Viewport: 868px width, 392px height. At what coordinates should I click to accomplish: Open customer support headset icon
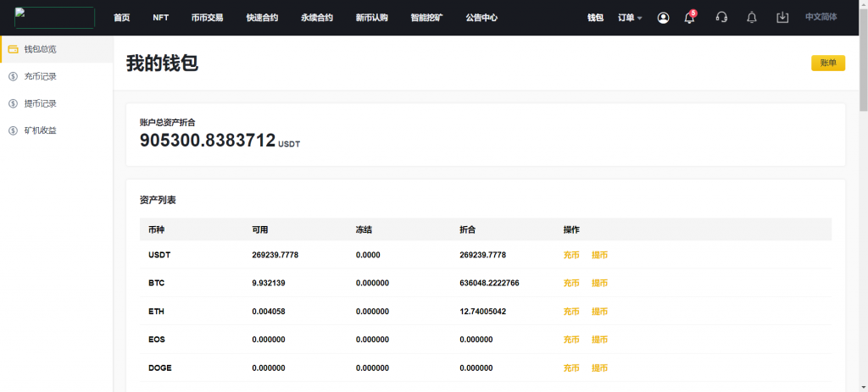point(721,18)
